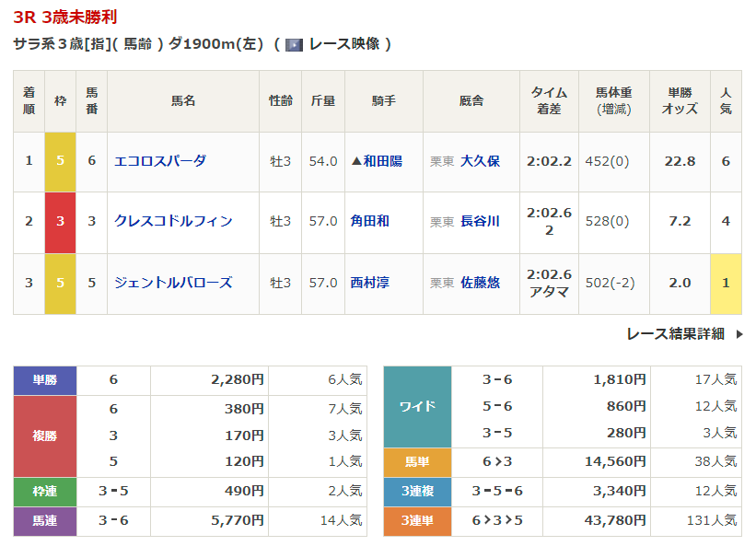Open horse エコロスパーダ profile
The width and height of the screenshot is (756, 546).
(160, 161)
